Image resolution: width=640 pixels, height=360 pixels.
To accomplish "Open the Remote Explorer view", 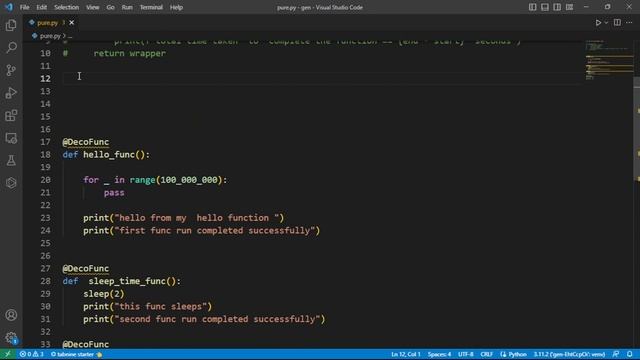I will click(11, 138).
